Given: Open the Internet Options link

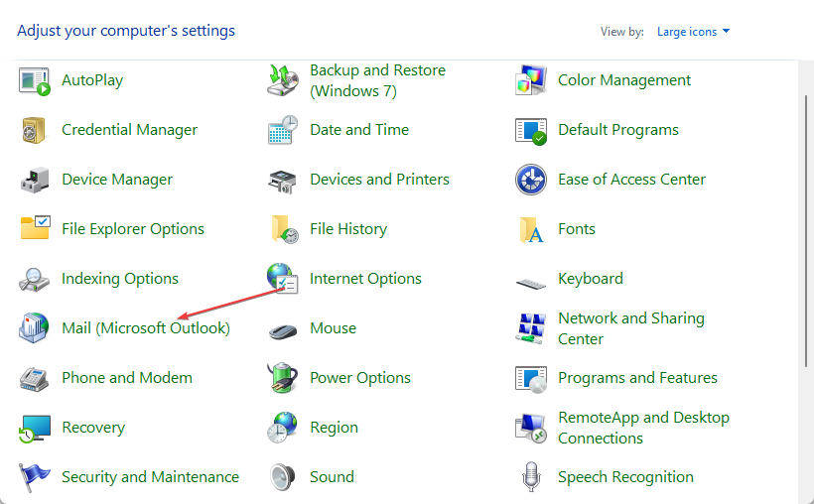Looking at the screenshot, I should (x=365, y=279).
